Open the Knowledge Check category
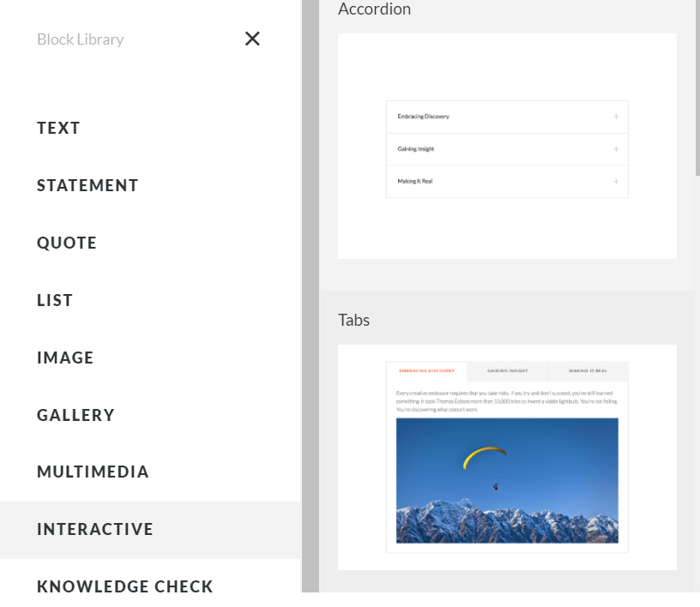 pyautogui.click(x=124, y=586)
